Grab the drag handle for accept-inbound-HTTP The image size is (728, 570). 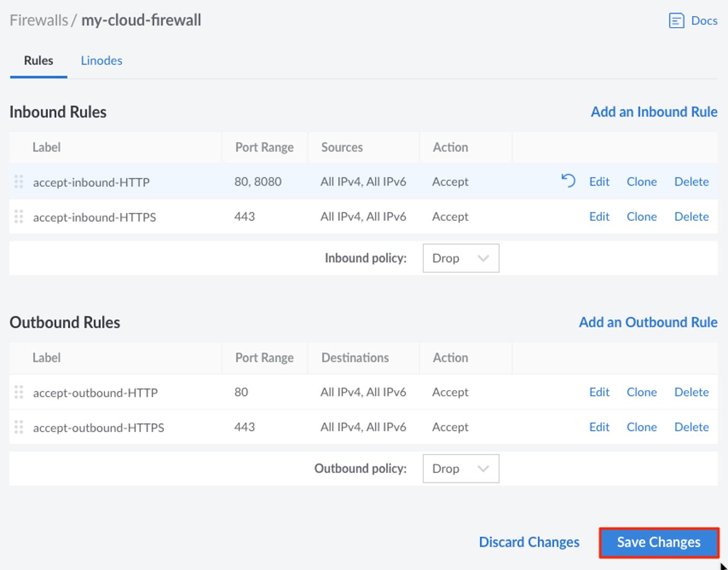pos(18,181)
